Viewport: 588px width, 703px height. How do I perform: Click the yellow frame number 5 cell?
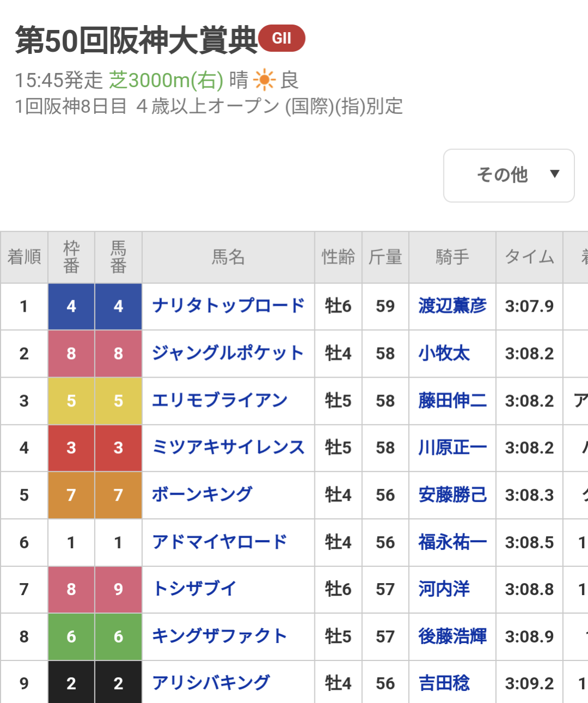(x=71, y=401)
